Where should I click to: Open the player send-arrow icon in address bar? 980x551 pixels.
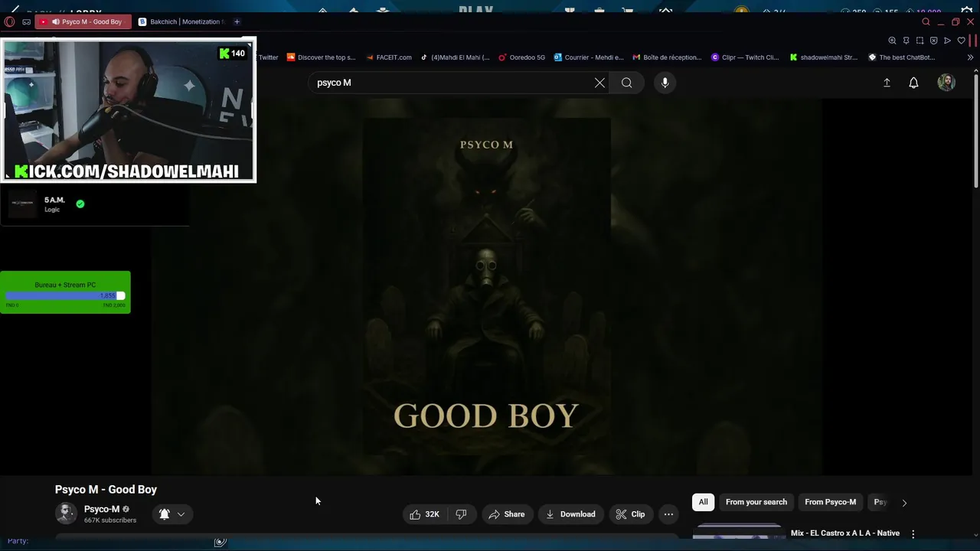tap(947, 41)
